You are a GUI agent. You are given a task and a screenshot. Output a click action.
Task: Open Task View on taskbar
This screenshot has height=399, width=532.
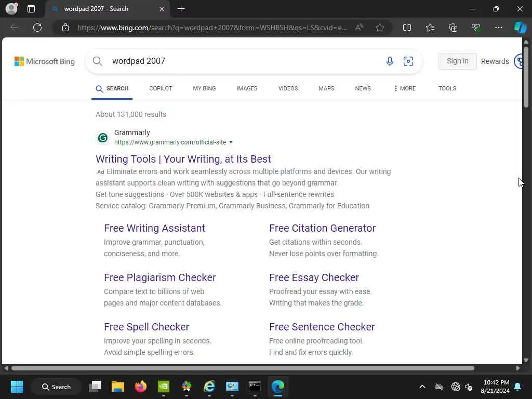(x=95, y=387)
